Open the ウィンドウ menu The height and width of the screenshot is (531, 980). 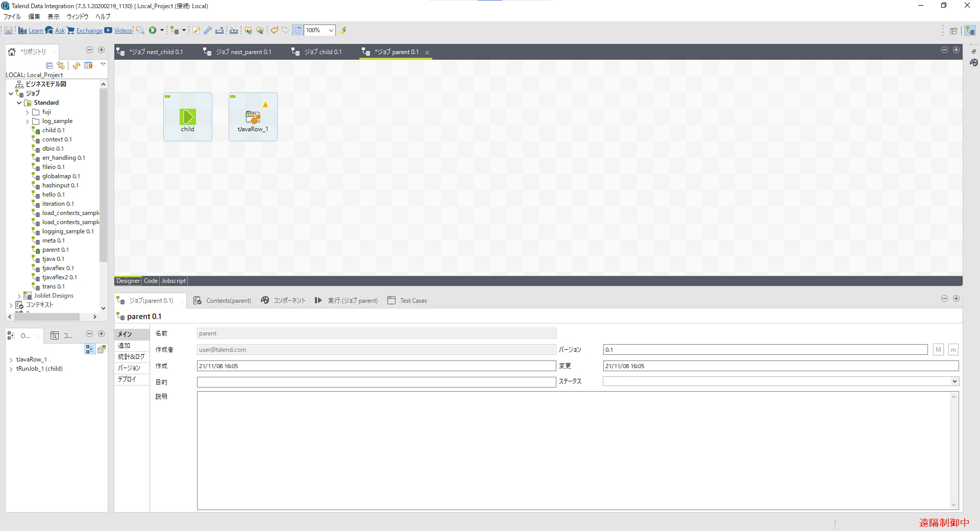77,16
